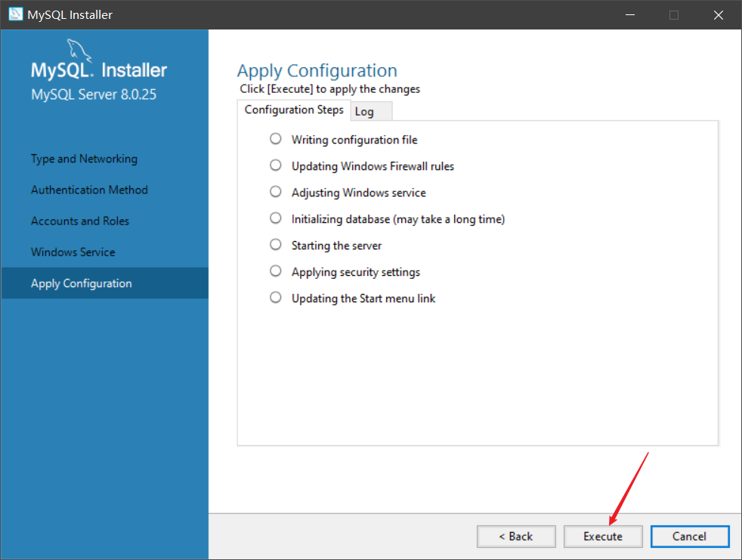Open Type and Networking step
The height and width of the screenshot is (560, 742).
(x=84, y=159)
